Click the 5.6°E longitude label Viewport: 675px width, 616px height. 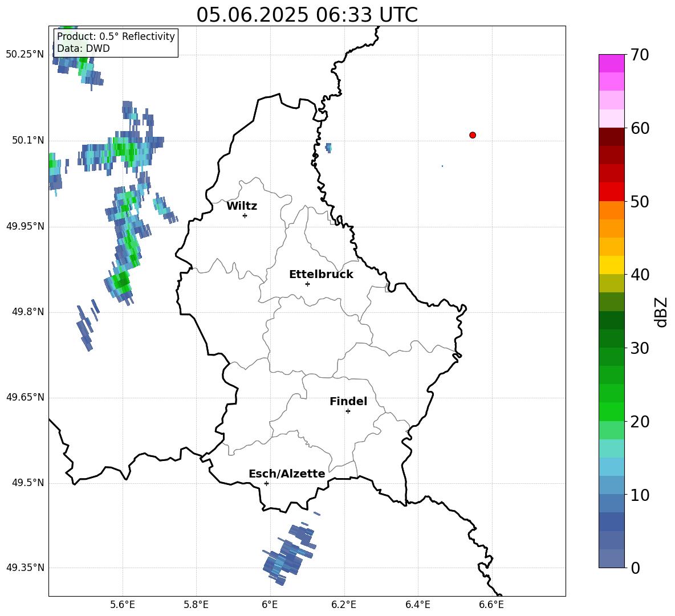click(123, 605)
